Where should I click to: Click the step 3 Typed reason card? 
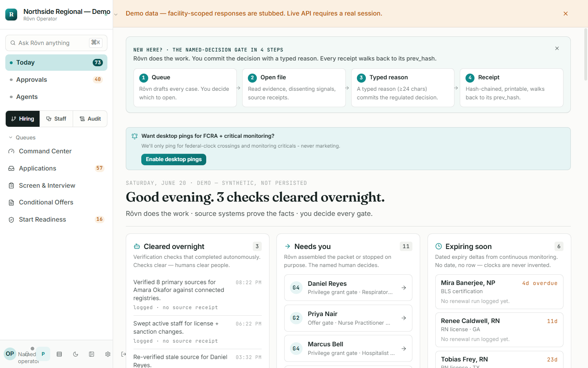(403, 88)
